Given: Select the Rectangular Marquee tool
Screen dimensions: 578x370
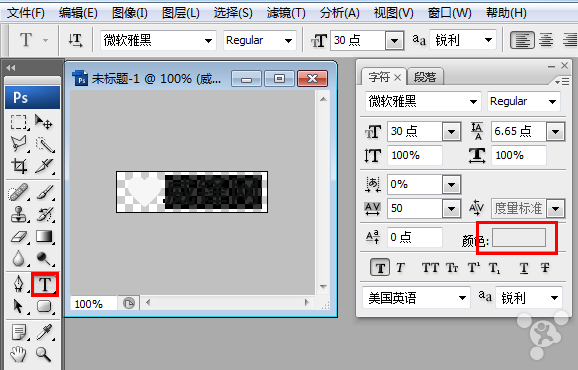Looking at the screenshot, I should click(x=18, y=122).
